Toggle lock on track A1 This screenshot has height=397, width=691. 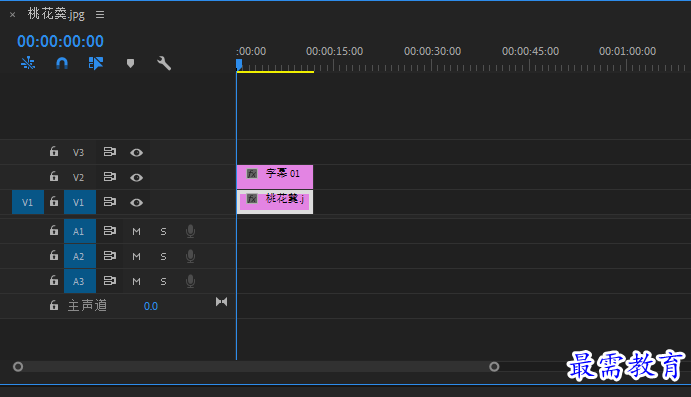coord(54,230)
